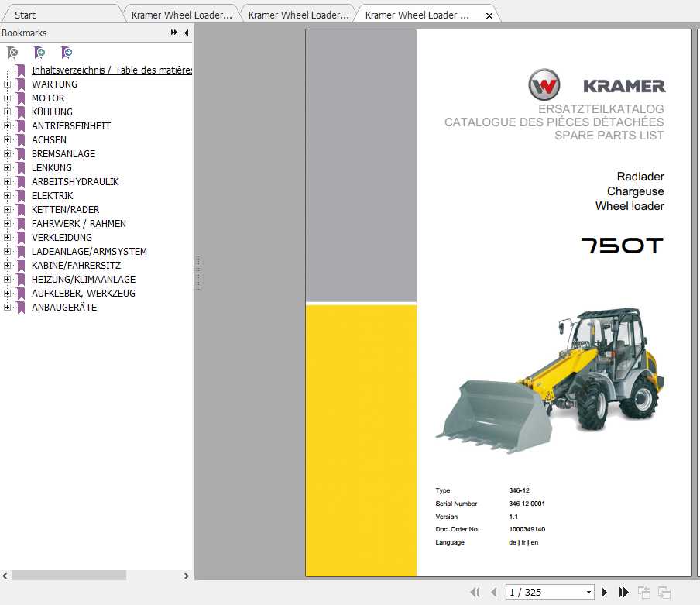Screen dimensions: 700x605
Task: Expand the HEIZUNG/KLIMAANLAGE bookmark
Action: [7, 279]
